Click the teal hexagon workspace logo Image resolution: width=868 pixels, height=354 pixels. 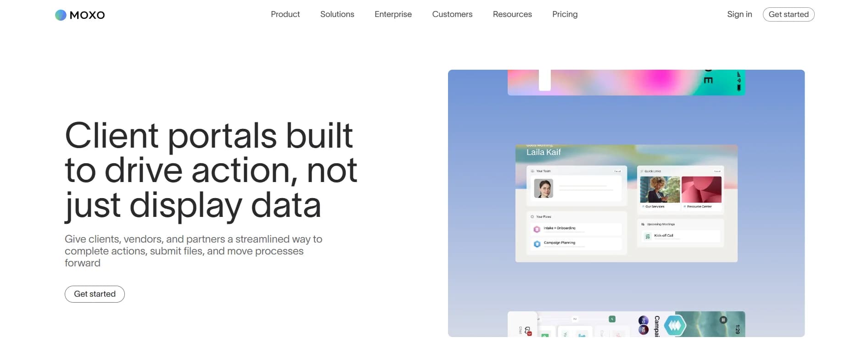[675, 326]
